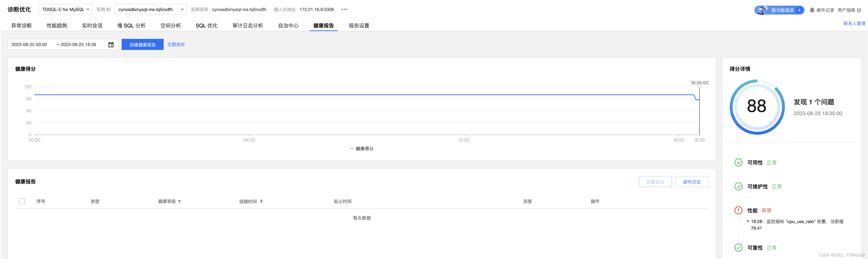This screenshot has width=868, height=259.
Task: Switch to the 报告设置 tab
Action: tap(359, 26)
